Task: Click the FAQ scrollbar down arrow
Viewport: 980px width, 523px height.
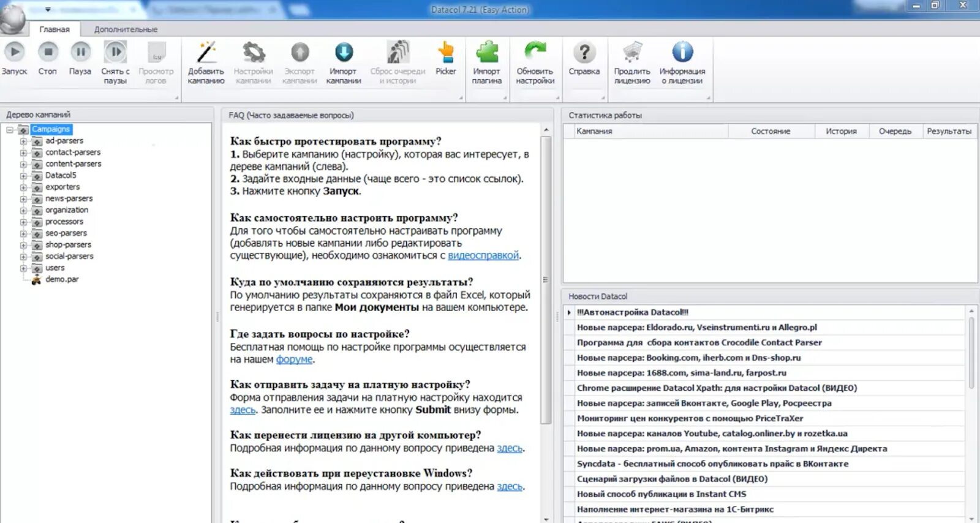Action: point(546,519)
